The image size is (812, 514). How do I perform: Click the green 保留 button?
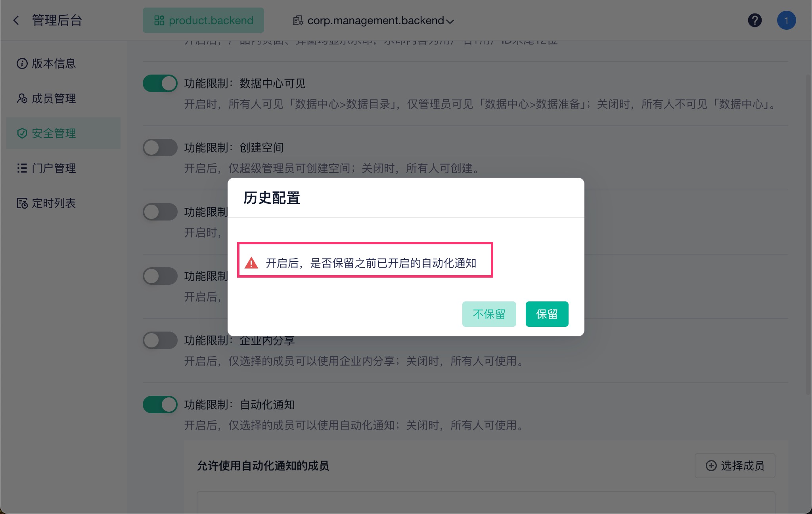[x=547, y=314]
